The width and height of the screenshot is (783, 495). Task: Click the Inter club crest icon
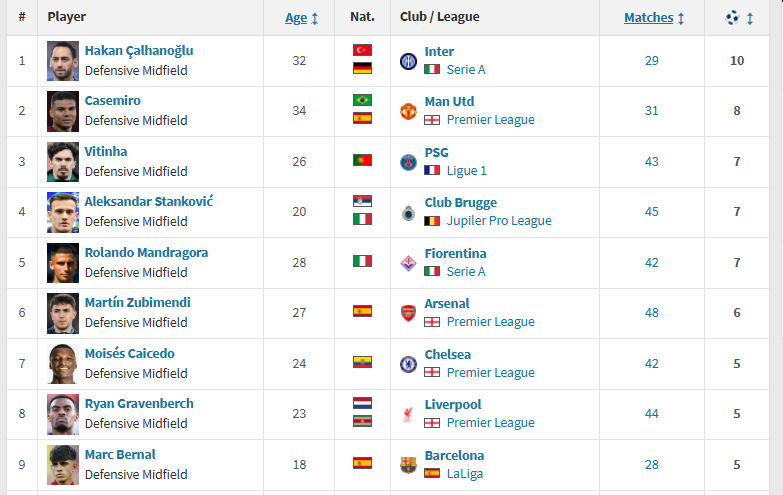408,61
